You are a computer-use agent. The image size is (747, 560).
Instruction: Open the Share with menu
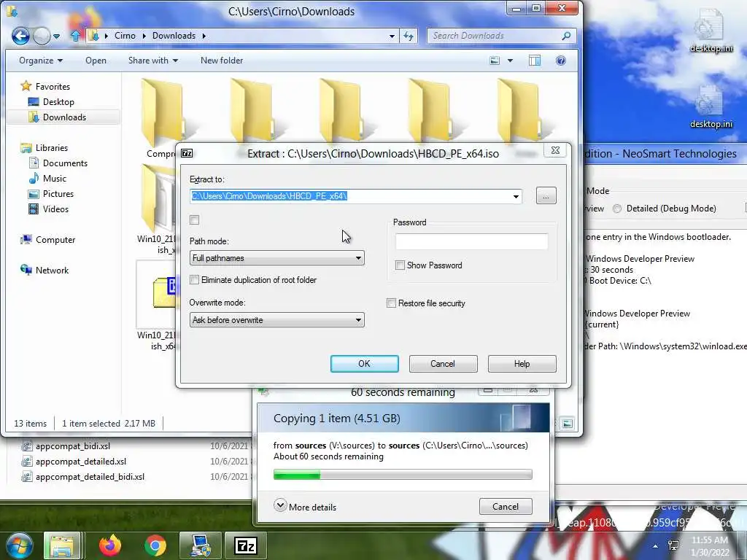(153, 61)
